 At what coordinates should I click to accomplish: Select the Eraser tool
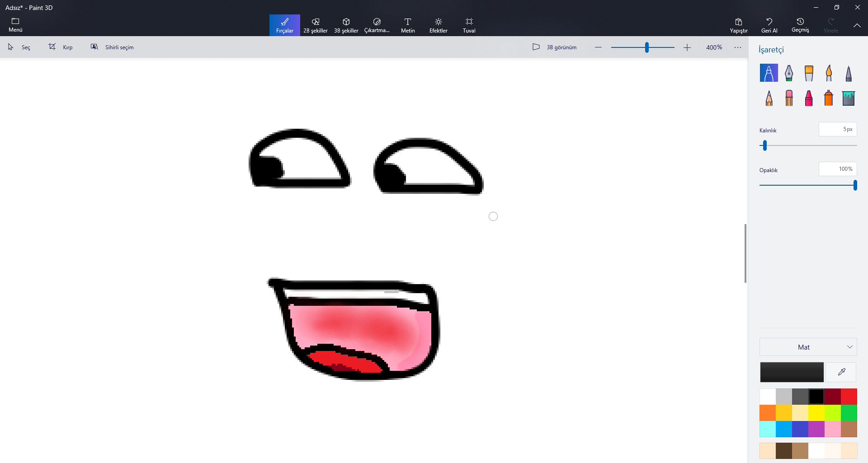click(789, 98)
